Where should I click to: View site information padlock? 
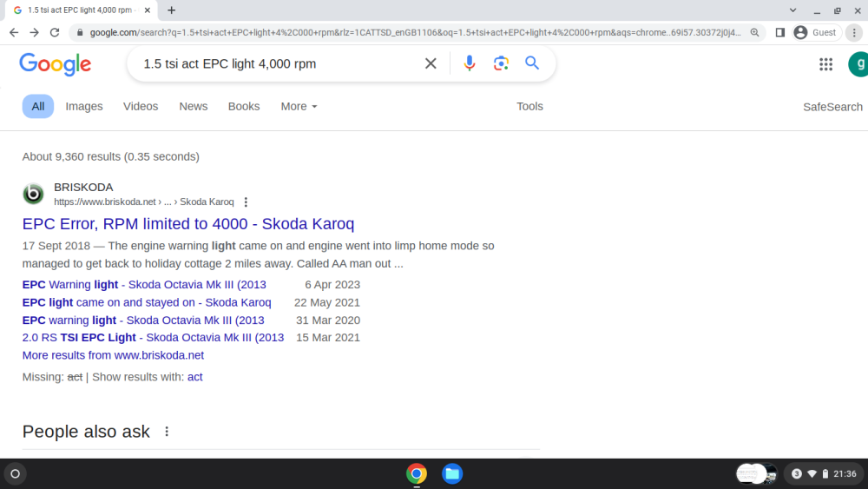[x=80, y=33]
